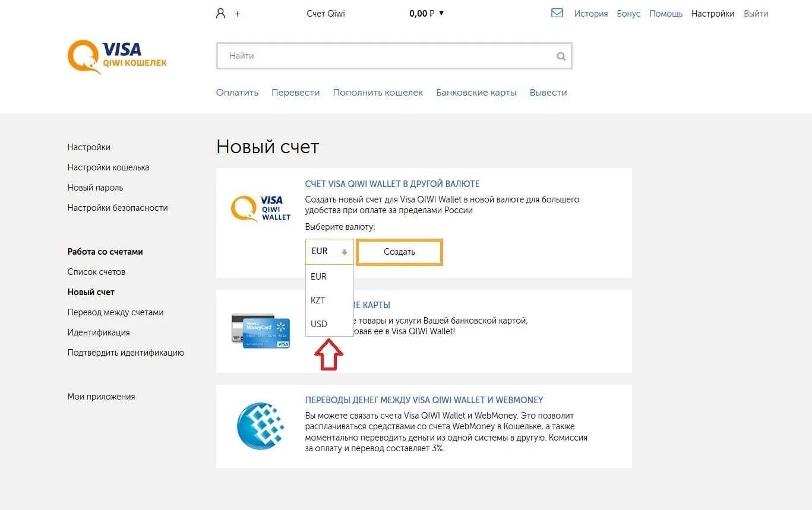Click the Счет Qiwi label in header
812x510 pixels.
[x=326, y=14]
